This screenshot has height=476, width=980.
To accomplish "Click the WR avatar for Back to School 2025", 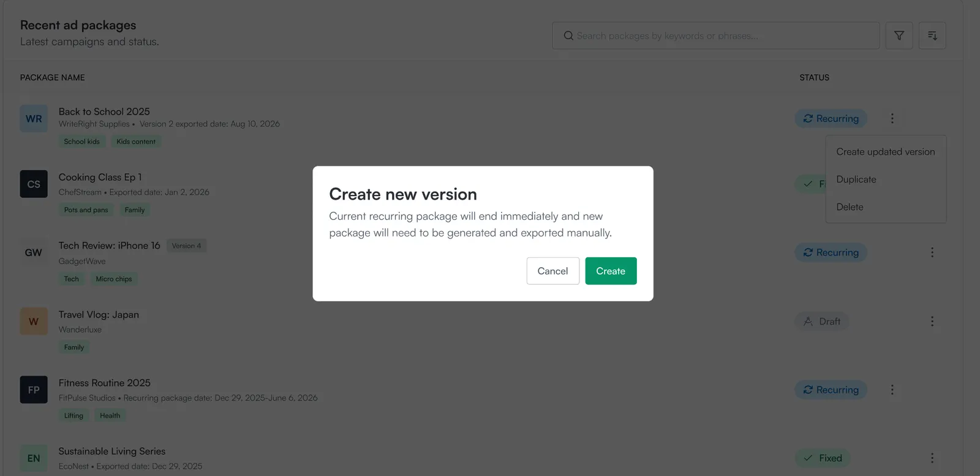I will coord(34,119).
